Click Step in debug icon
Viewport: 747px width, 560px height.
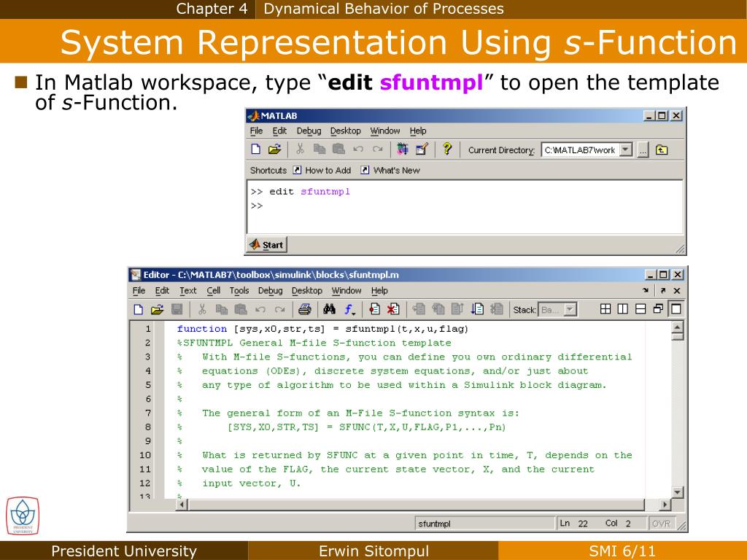(438, 309)
